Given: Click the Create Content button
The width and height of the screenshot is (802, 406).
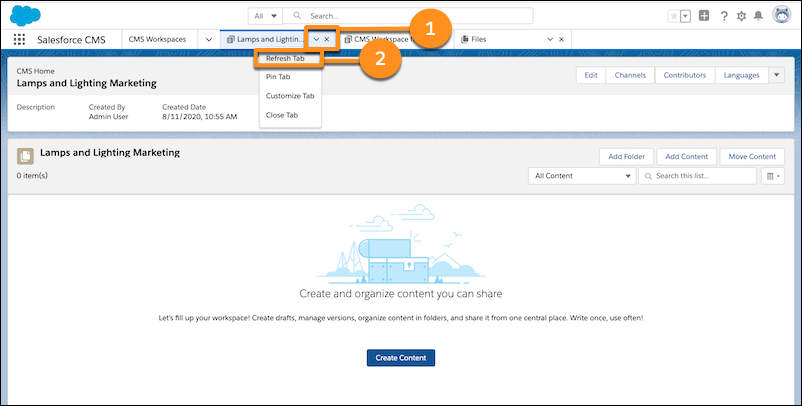Looking at the screenshot, I should pyautogui.click(x=401, y=358).
